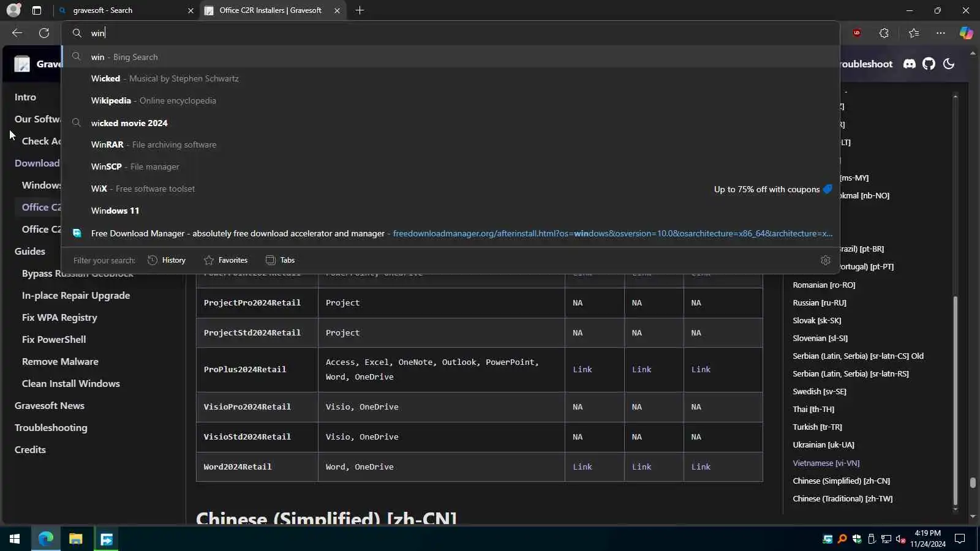
Task: Close the gravesoft - Search tab
Action: pyautogui.click(x=190, y=10)
